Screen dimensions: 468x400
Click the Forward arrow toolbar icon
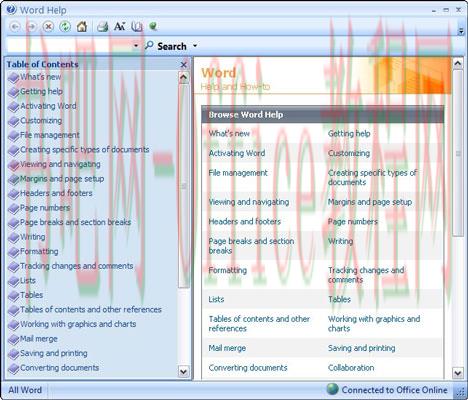click(x=32, y=27)
